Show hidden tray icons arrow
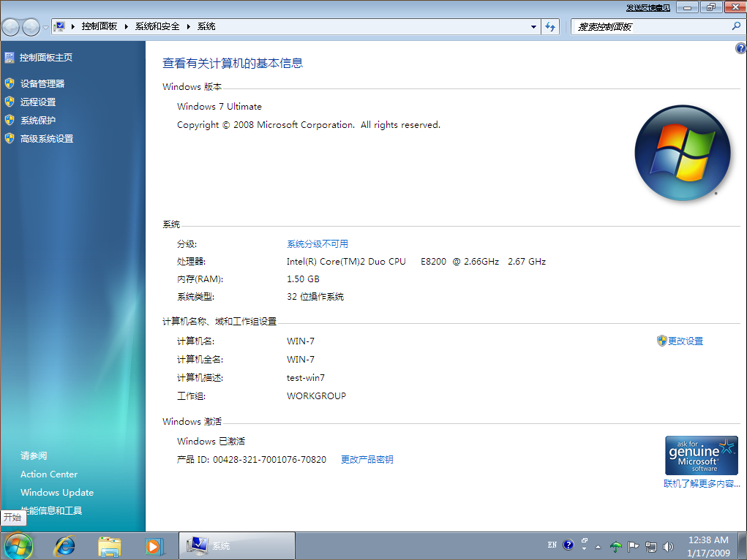747x560 pixels. click(x=598, y=547)
